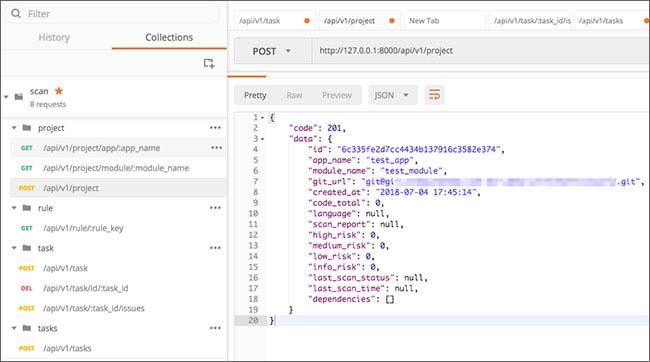Select the Raw response view
This screenshot has height=362, width=650.
tap(294, 95)
